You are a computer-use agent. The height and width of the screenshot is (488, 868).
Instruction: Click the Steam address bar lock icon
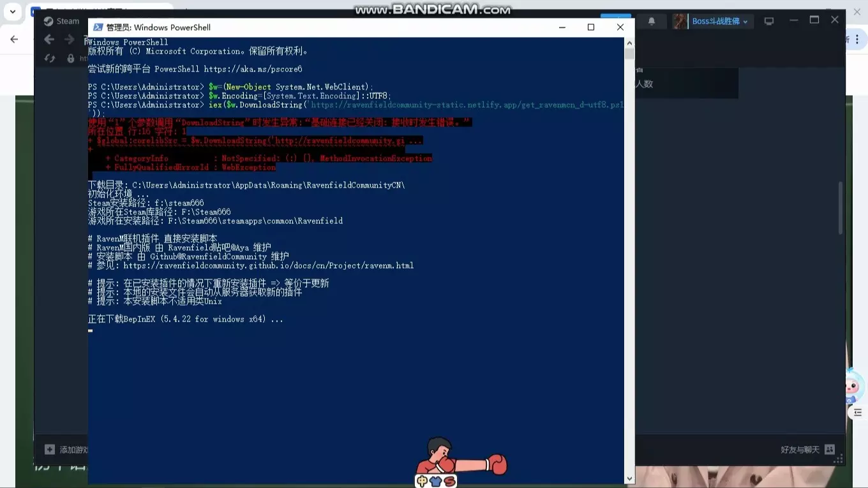click(70, 59)
